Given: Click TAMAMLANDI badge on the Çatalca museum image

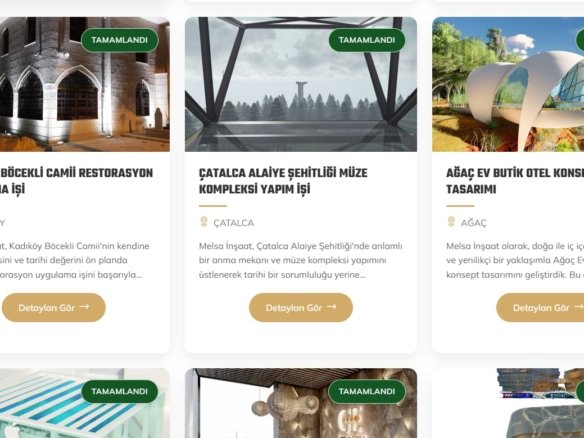Looking at the screenshot, I should pos(367,40).
